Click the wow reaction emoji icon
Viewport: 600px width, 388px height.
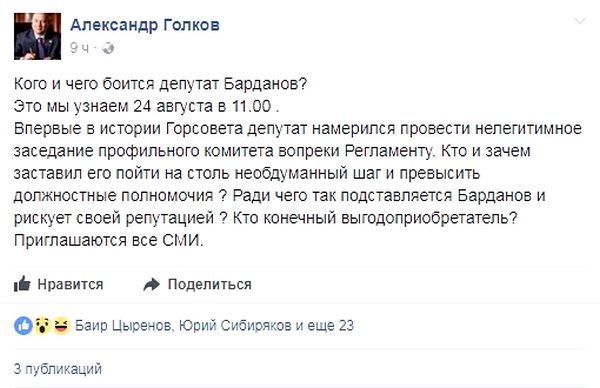point(42,326)
